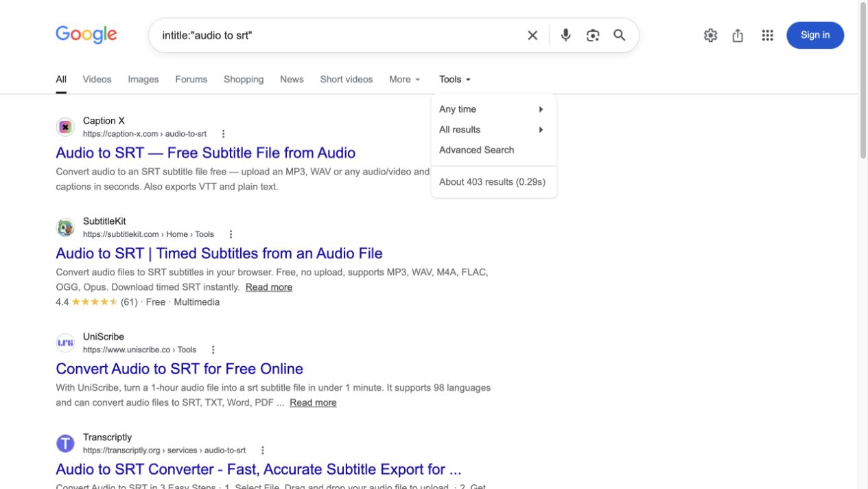Click the www.uniscribe.co URL breadcrumb

pos(139,350)
